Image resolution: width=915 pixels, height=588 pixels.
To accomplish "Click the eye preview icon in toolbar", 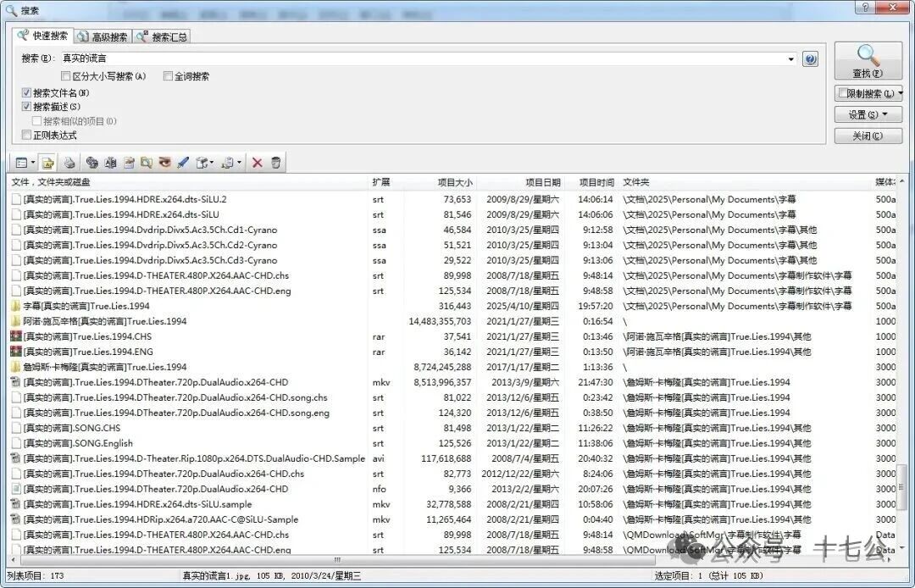I will point(164,163).
